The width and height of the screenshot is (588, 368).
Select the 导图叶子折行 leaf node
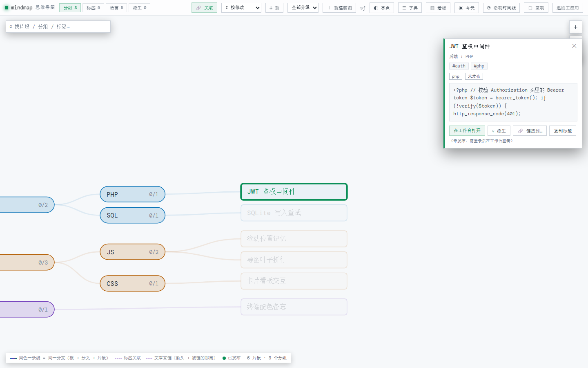(294, 260)
